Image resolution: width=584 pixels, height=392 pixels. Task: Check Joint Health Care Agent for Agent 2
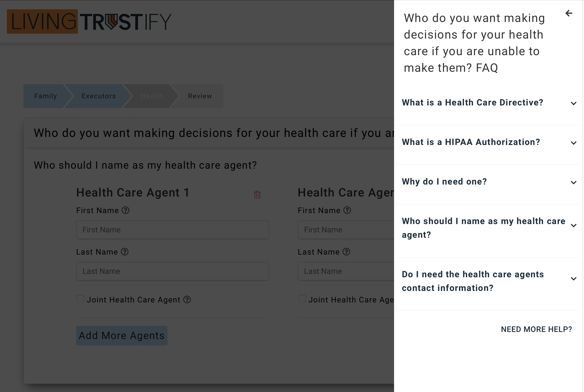click(302, 299)
